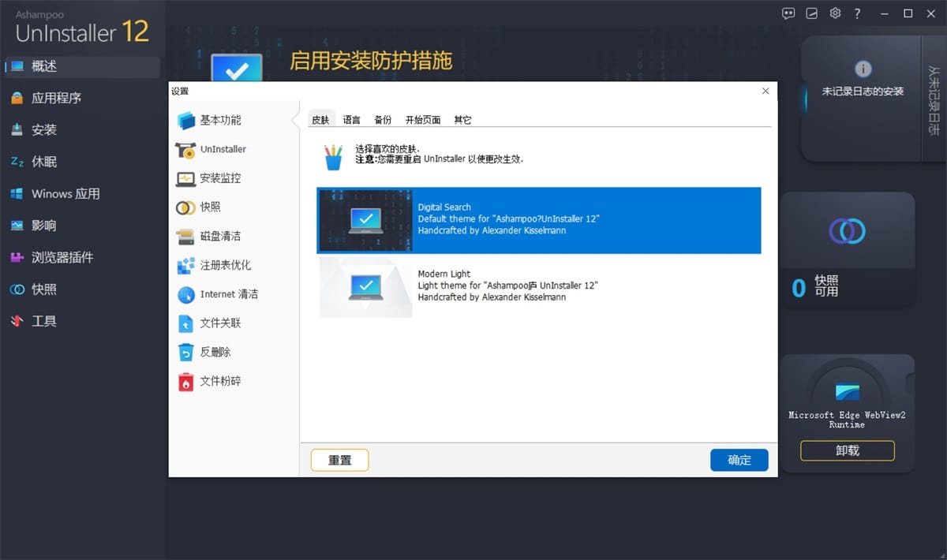The image size is (947, 560).
Task: Click the 工具 sidebar tools icon
Action: click(17, 322)
